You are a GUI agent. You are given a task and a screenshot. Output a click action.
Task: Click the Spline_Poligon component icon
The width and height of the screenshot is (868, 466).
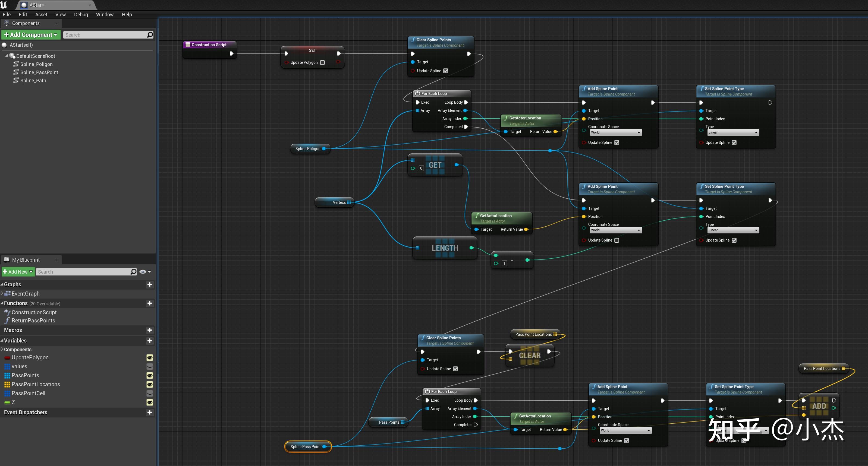click(x=15, y=64)
